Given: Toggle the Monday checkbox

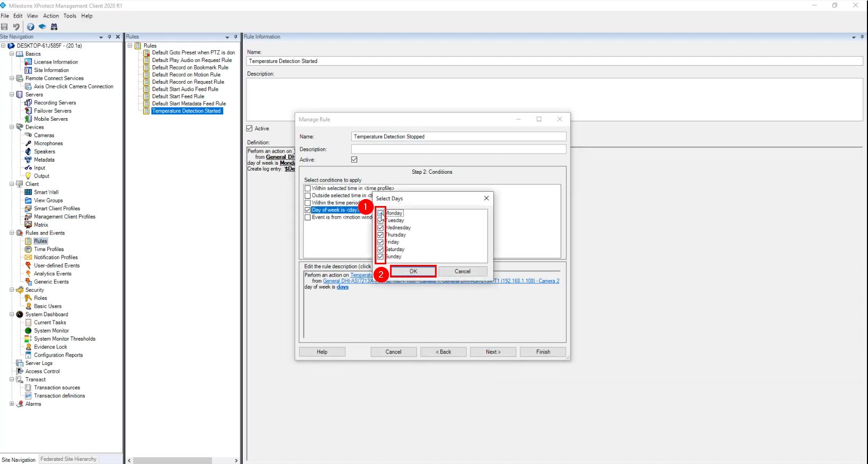Looking at the screenshot, I should point(380,213).
